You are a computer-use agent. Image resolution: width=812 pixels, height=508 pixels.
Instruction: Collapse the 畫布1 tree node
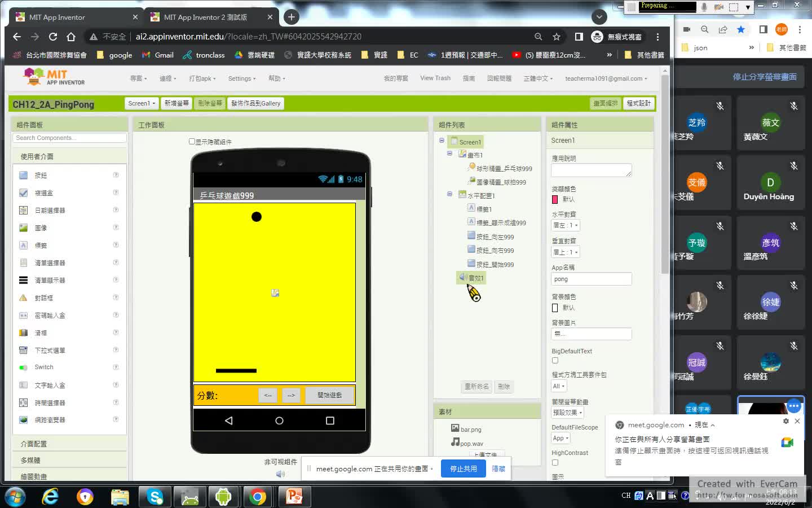(449, 153)
